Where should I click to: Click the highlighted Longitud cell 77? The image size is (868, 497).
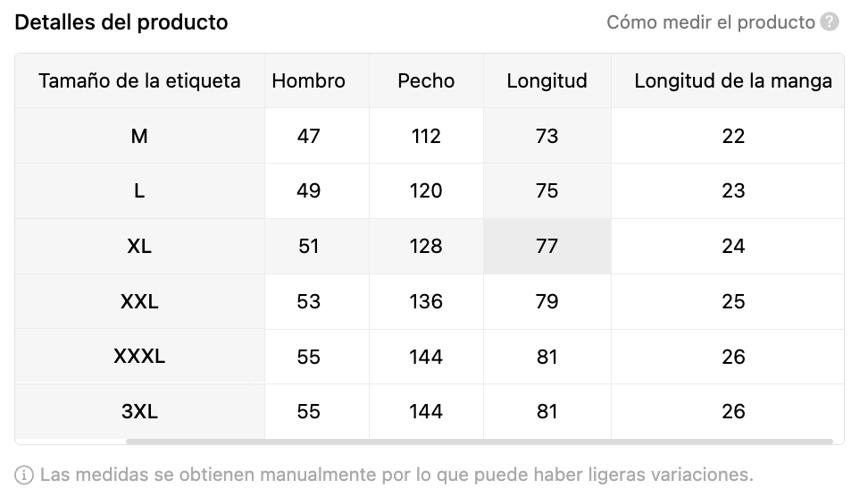(547, 246)
